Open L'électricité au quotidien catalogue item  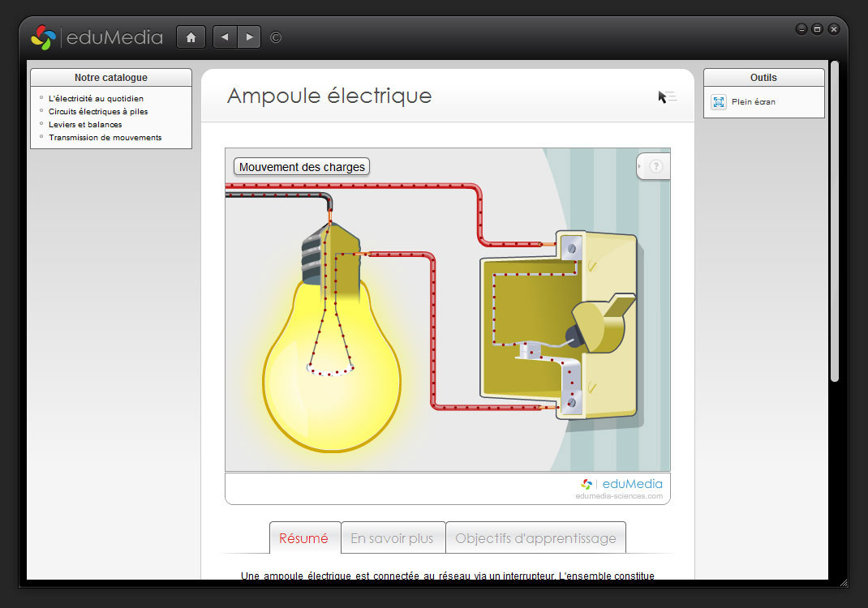point(96,99)
